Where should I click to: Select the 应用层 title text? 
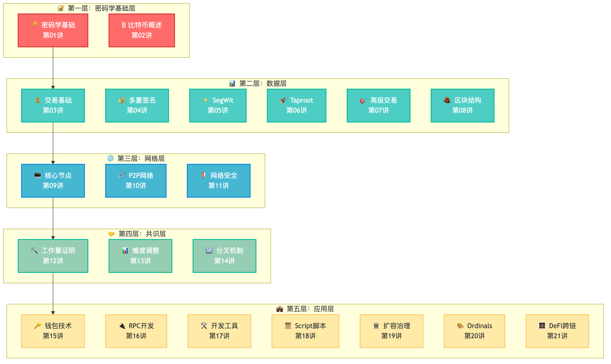(x=324, y=309)
